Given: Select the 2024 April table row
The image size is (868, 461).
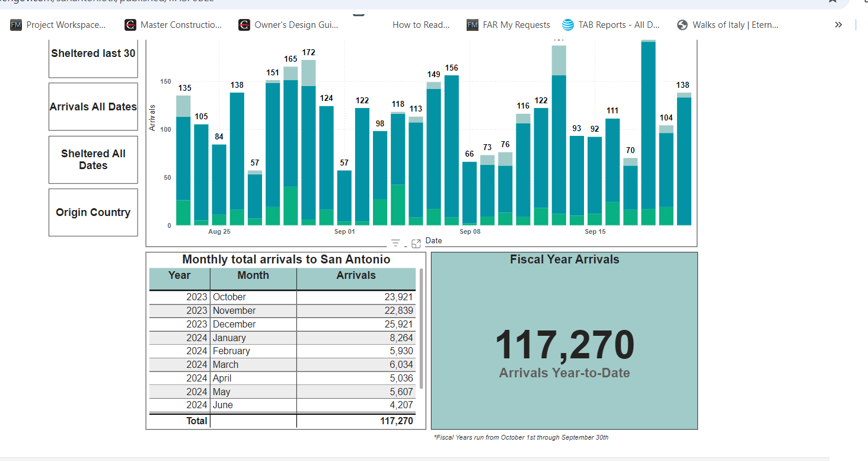Looking at the screenshot, I should (282, 378).
